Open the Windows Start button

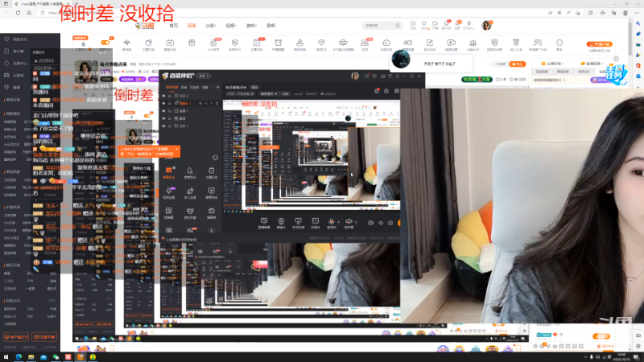point(6,357)
